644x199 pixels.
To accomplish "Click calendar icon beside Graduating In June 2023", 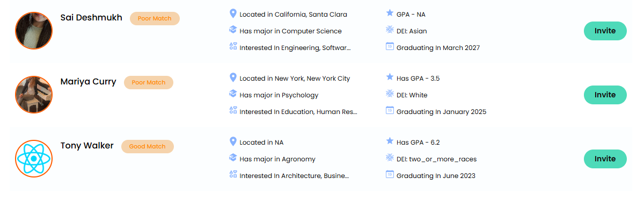I will (x=390, y=174).
